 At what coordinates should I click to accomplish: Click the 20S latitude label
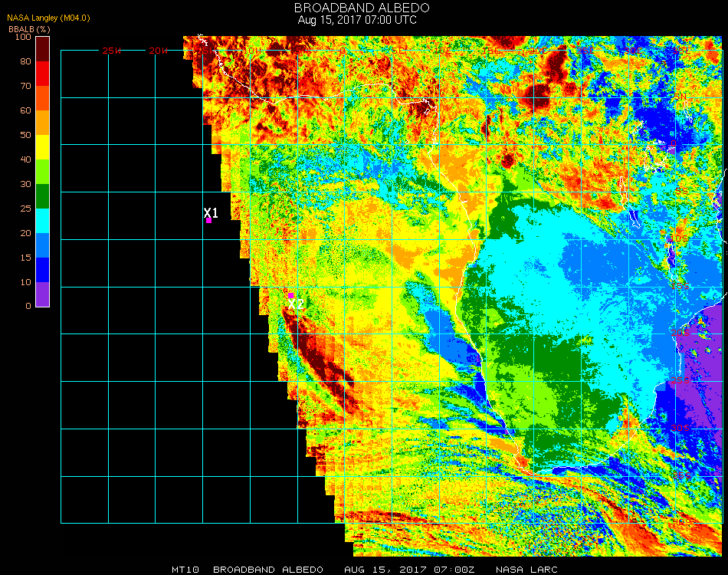680,333
